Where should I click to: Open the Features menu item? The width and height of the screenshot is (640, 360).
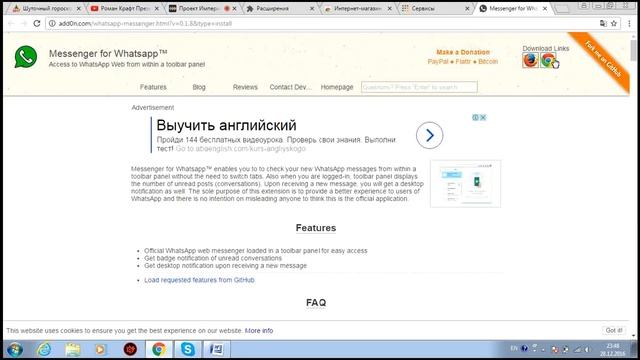(153, 87)
